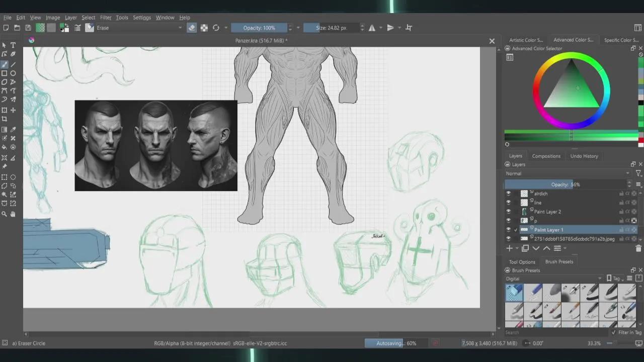Select the Pan hand tool
644x362 pixels.
coord(13,214)
